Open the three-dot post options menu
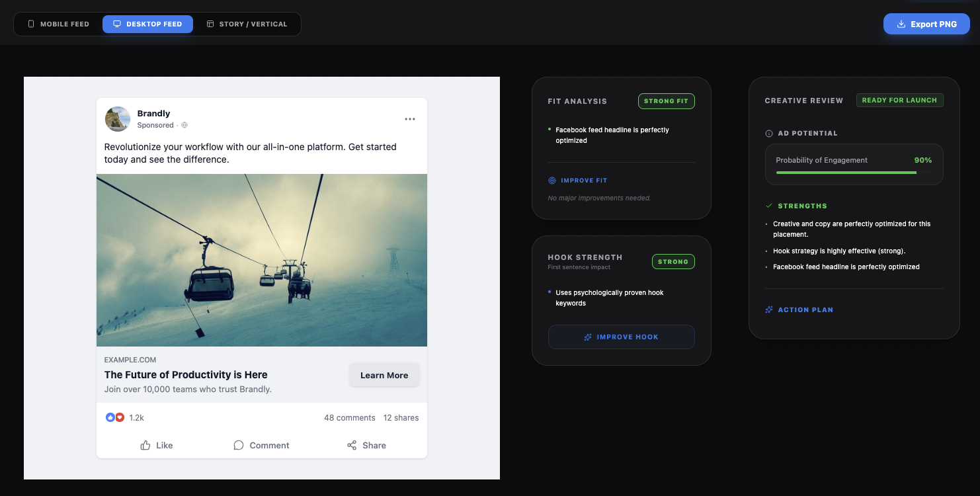 point(410,119)
